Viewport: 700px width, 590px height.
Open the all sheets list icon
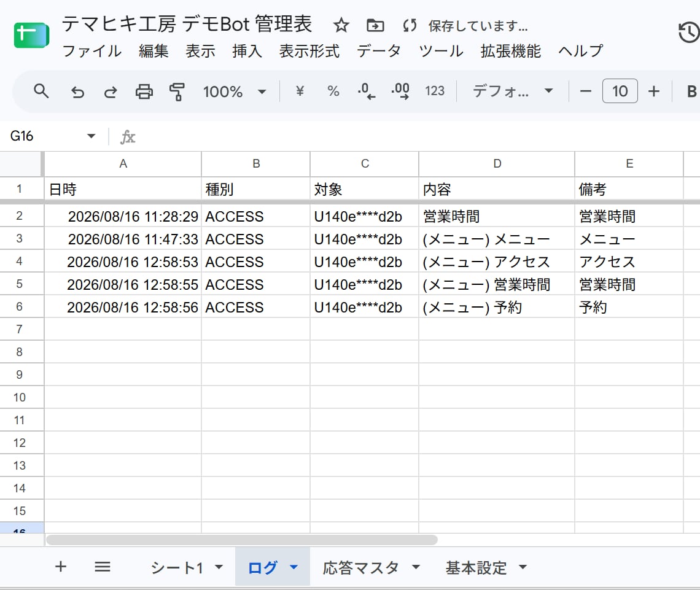click(102, 567)
